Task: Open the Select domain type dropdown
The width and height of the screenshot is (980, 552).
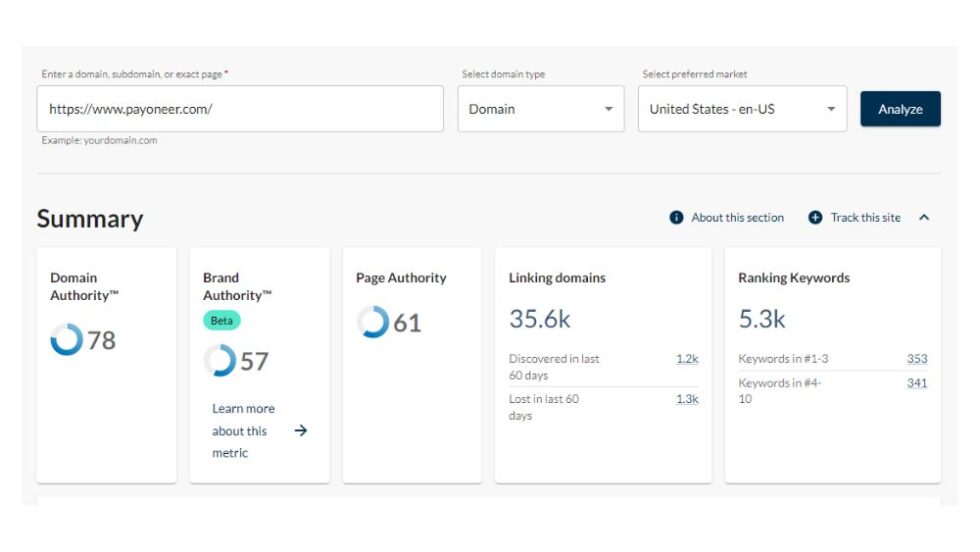Action: click(541, 109)
